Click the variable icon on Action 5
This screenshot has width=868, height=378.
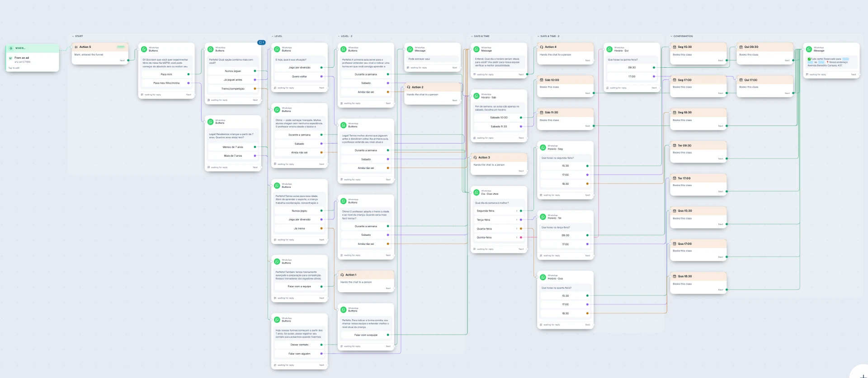pos(76,47)
